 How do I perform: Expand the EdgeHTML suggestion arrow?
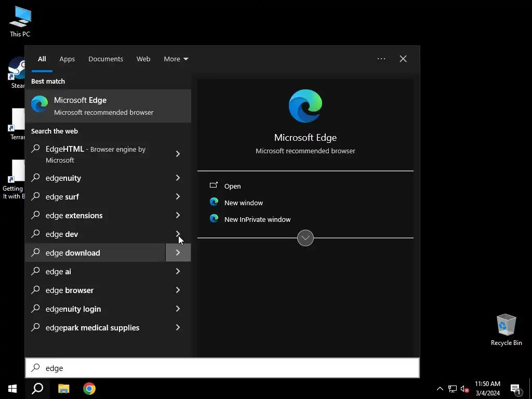pyautogui.click(x=178, y=154)
